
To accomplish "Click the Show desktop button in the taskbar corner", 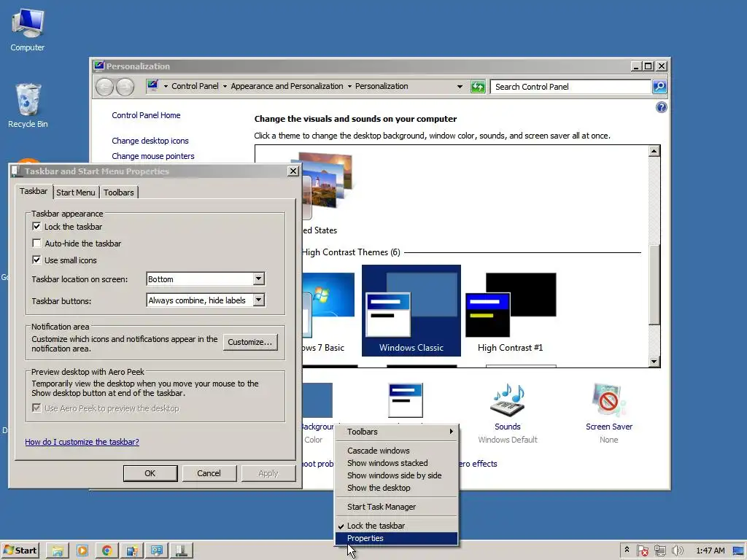I will point(739,551).
